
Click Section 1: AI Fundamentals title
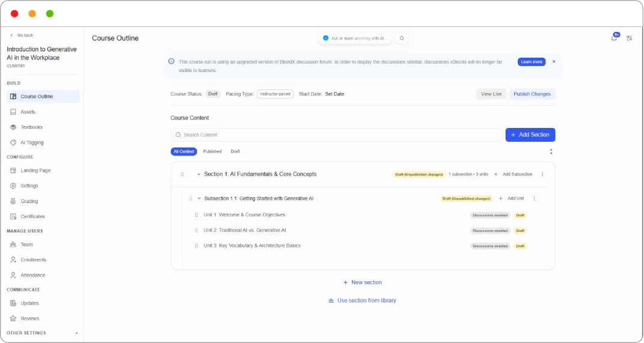260,174
